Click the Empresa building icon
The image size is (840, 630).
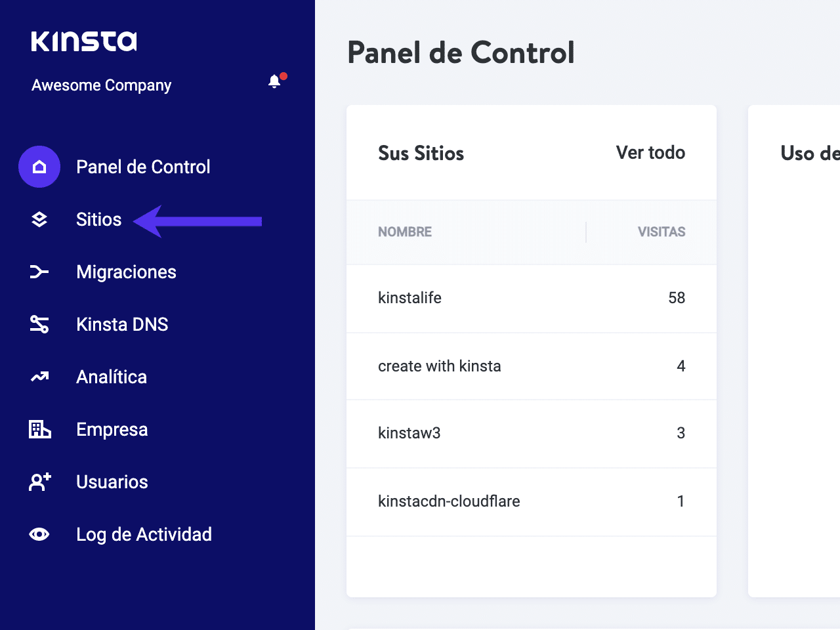(x=39, y=429)
